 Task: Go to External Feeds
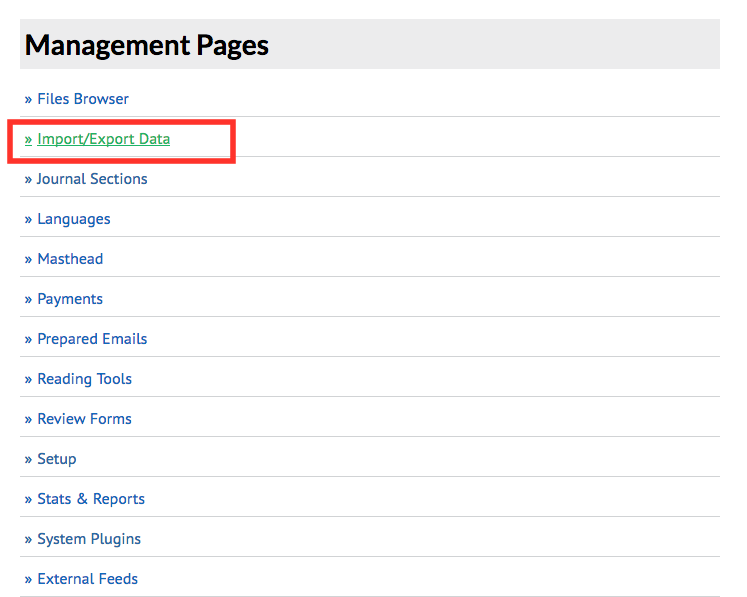pos(87,579)
